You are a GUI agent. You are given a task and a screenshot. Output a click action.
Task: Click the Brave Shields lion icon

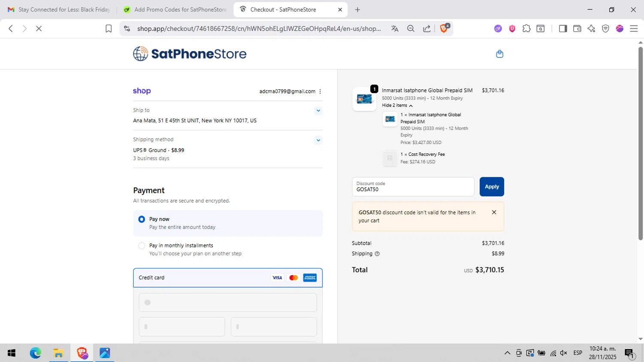pos(444,28)
